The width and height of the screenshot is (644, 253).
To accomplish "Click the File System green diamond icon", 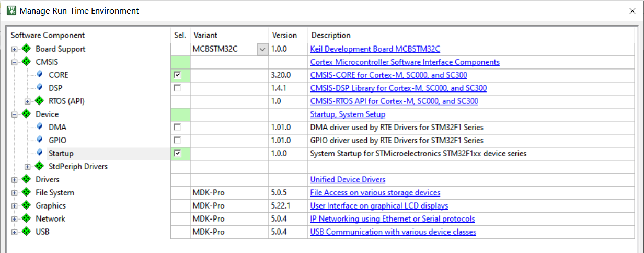I will [26, 192].
